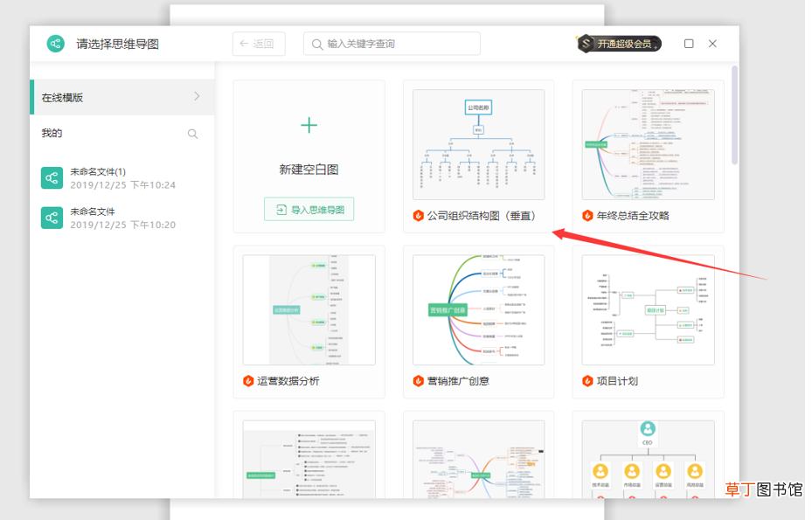Maximize the template dialog window
The image size is (812, 520).
689,44
